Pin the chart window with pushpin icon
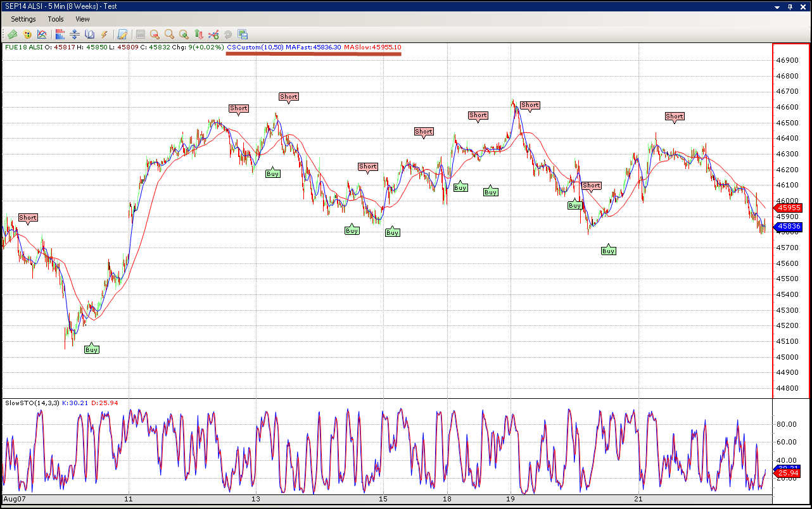The image size is (812, 509). [x=790, y=7]
